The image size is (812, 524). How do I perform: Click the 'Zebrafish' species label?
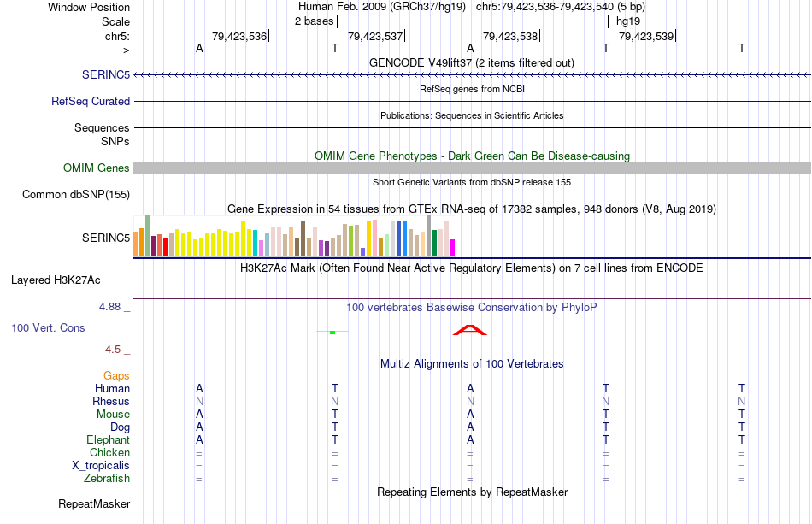point(107,478)
